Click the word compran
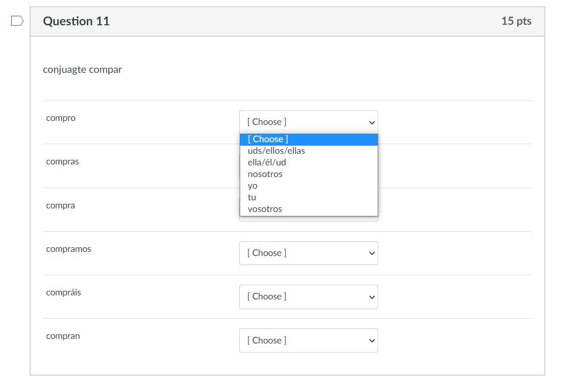The image size is (588, 391). [x=63, y=336]
